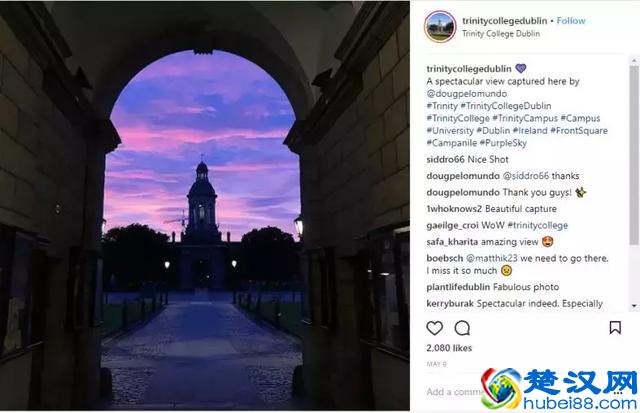Click the scrollbar down arrow in comments
640x413 pixels.
click(634, 306)
